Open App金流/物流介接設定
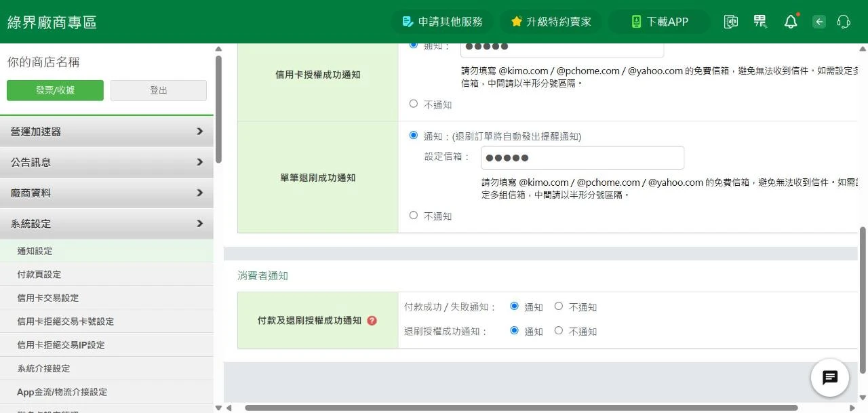This screenshot has height=413, width=868. 106,392
